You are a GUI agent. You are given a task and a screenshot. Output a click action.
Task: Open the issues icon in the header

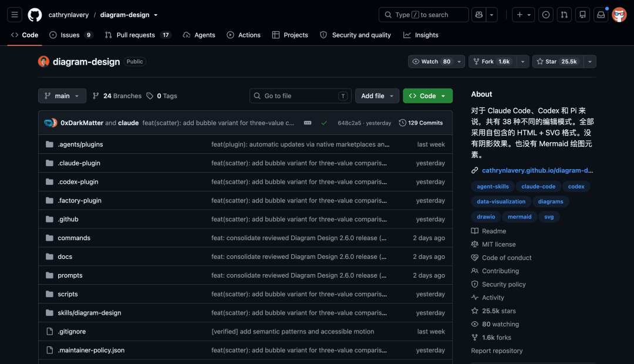[546, 15]
